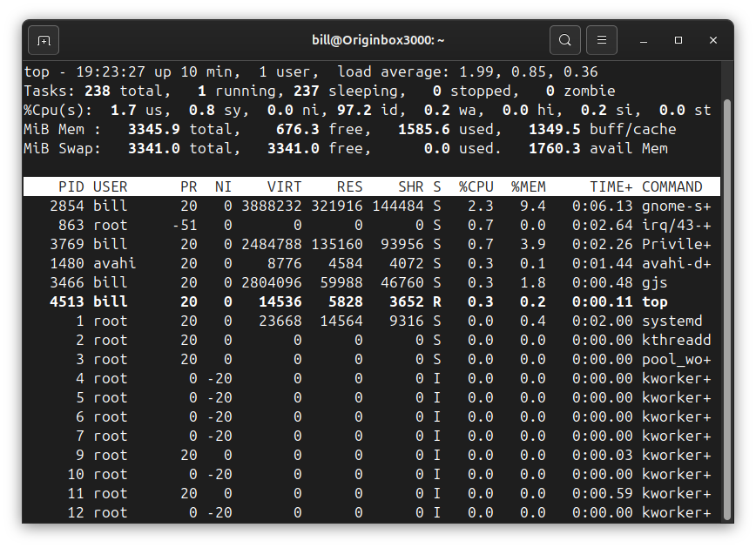Screen dimensions: 756x548
Task: Open the hamburger menu
Action: [x=601, y=40]
